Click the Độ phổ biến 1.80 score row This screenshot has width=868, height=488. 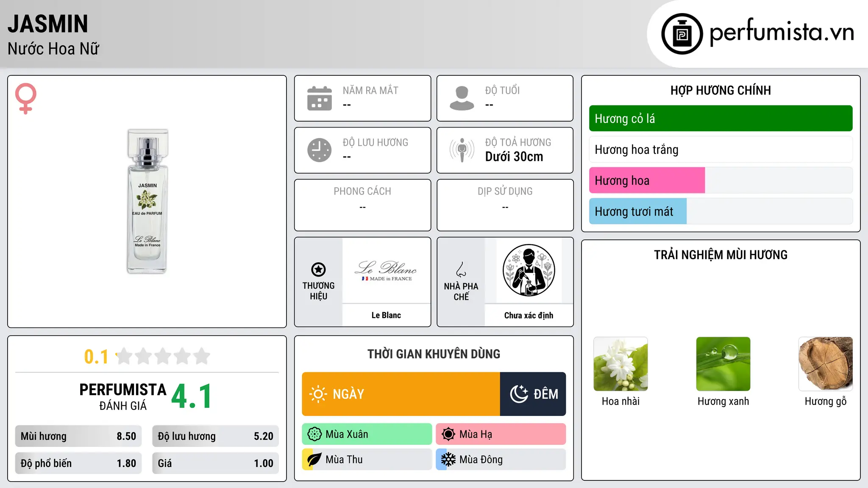78,463
